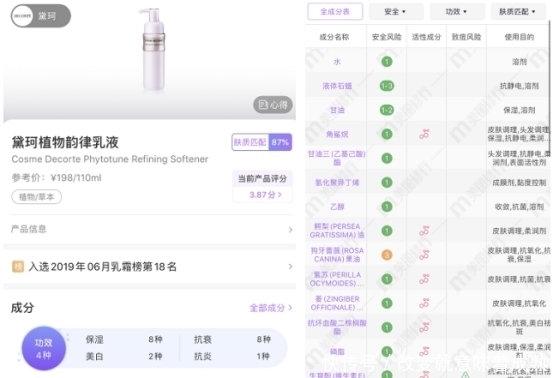Click orange safety badge 3 for 狗牙蔷薇果油
554x378 pixels.
[x=387, y=255]
